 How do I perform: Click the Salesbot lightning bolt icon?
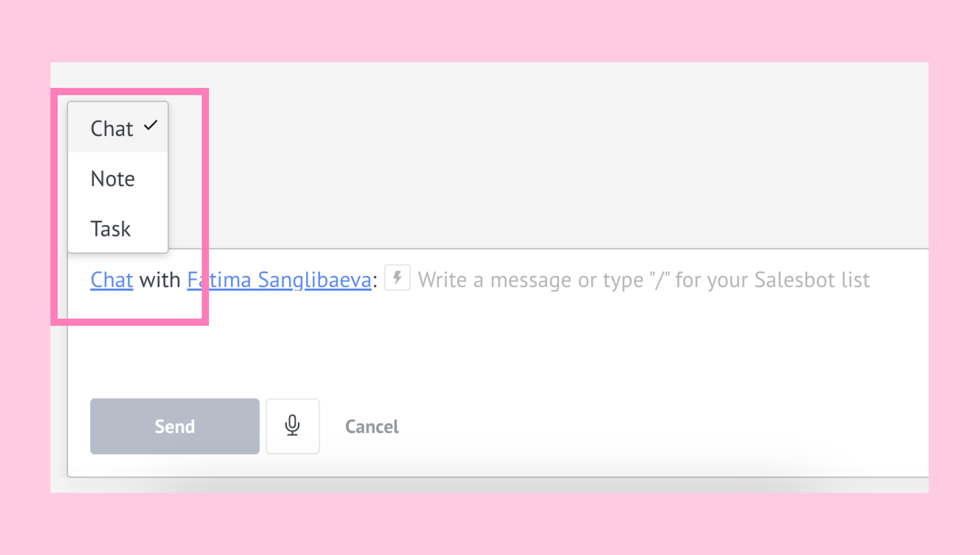pyautogui.click(x=397, y=277)
